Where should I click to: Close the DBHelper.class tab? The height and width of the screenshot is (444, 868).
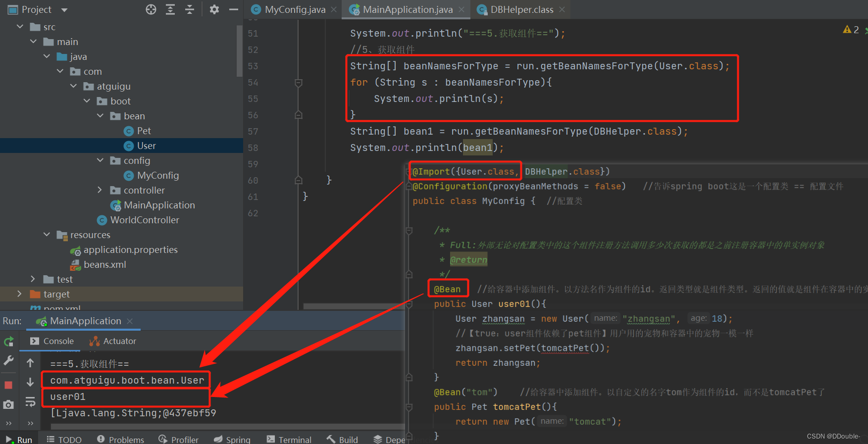pos(562,9)
